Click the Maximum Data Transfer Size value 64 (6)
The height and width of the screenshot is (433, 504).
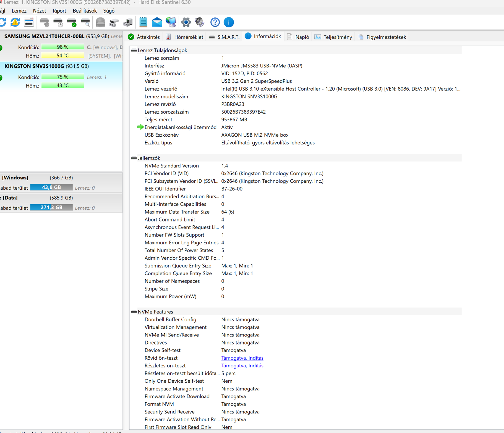pyautogui.click(x=228, y=212)
